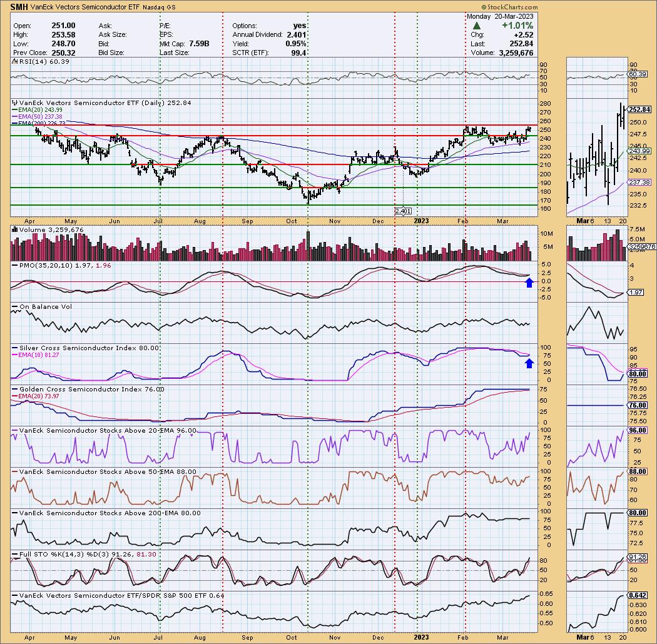The width and height of the screenshot is (657, 644).
Task: Click the Open value 251.00
Action: click(63, 26)
